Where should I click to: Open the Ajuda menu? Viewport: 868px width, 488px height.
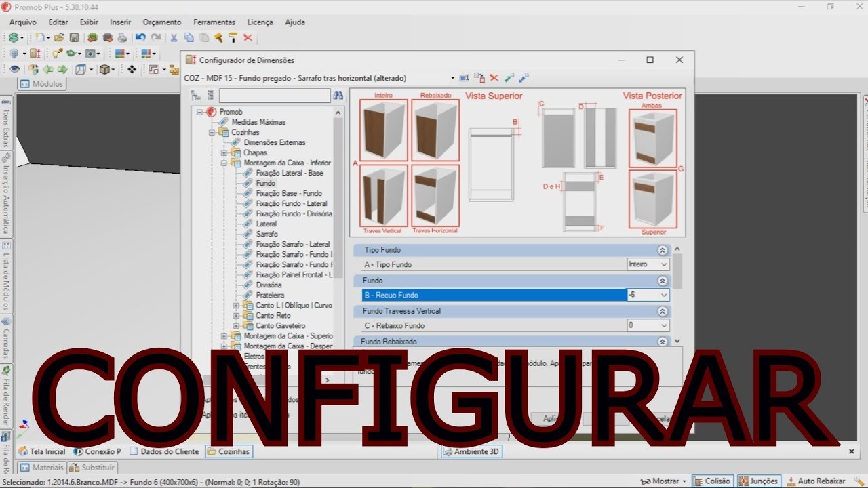(x=295, y=22)
